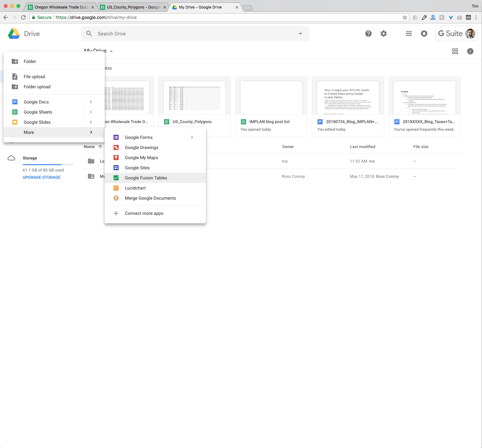Open the G Suite account avatar

click(470, 34)
